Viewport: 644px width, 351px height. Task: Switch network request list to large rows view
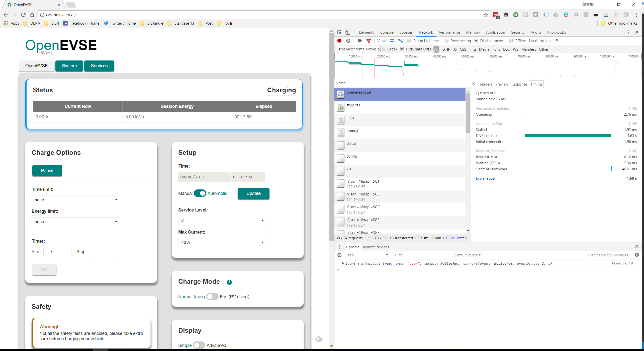(x=392, y=41)
